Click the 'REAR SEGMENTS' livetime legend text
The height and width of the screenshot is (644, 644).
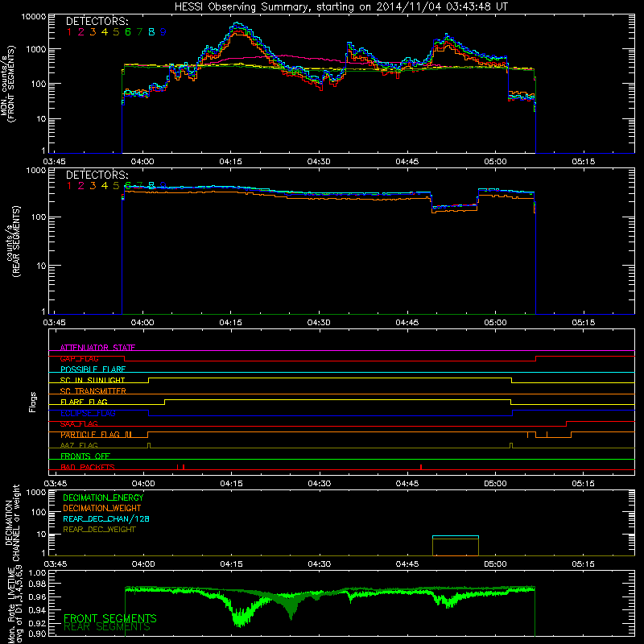click(107, 627)
